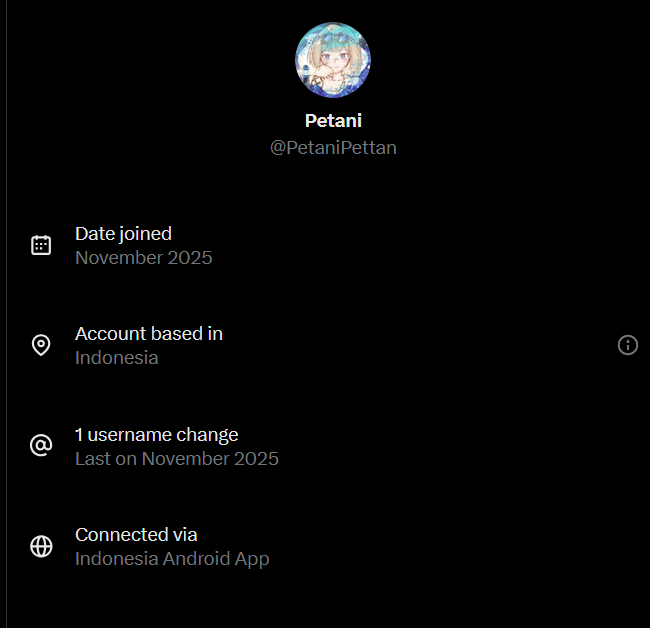Click the calendar icon next to Date joined
Image resolution: width=650 pixels, height=628 pixels.
click(x=41, y=245)
